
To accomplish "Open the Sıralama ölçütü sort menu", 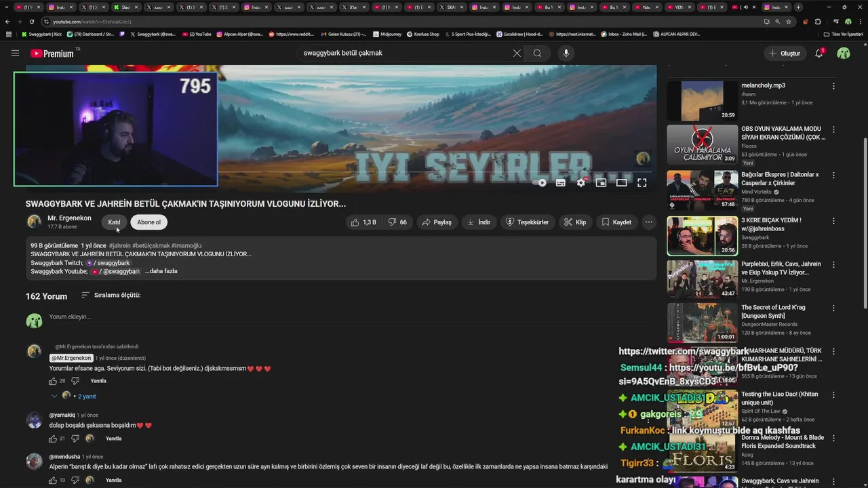I will click(111, 296).
